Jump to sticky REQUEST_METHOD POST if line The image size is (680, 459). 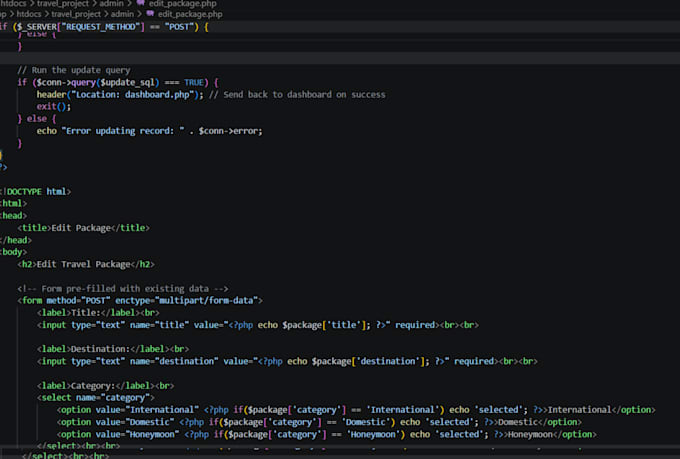pyautogui.click(x=104, y=27)
